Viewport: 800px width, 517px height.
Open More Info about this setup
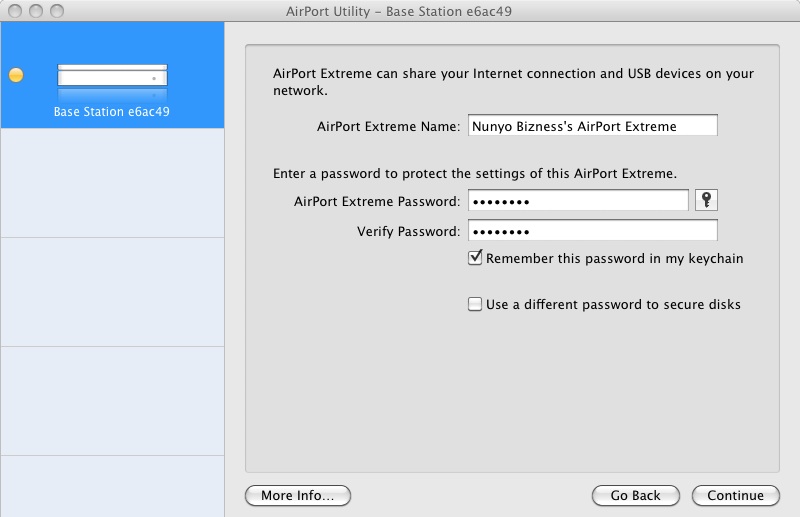coord(298,495)
